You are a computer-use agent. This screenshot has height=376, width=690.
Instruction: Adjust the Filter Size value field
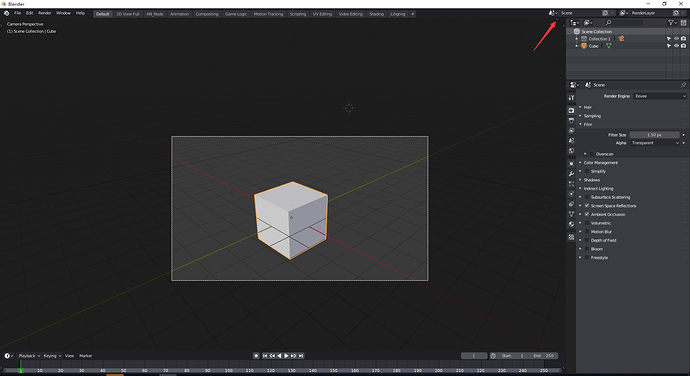655,135
